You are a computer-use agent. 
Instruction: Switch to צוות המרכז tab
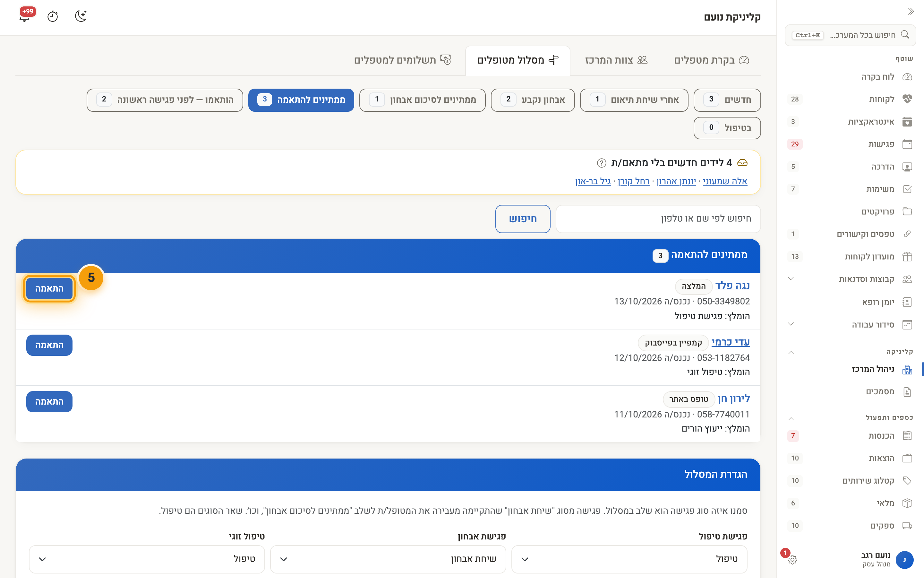616,60
